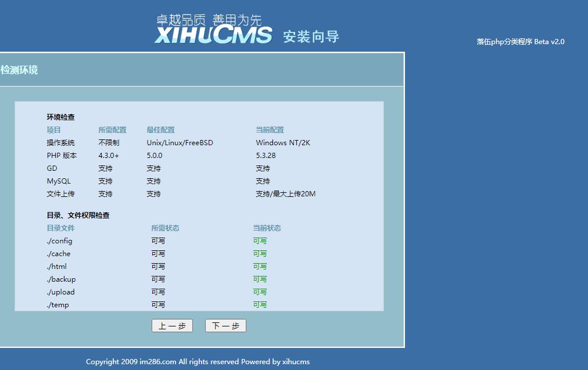Click the 安装向导 title text

pyautogui.click(x=311, y=37)
